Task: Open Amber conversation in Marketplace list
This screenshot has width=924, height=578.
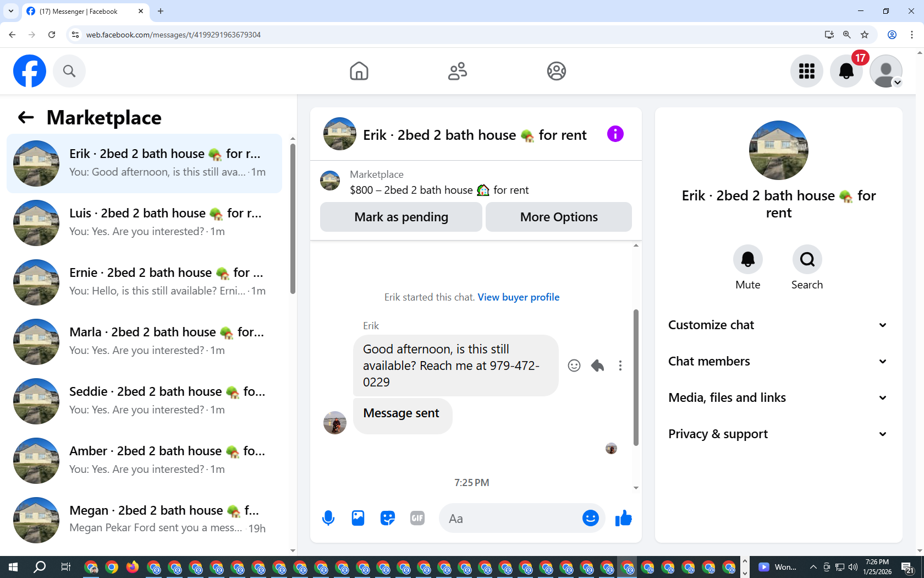Action: pos(144,461)
